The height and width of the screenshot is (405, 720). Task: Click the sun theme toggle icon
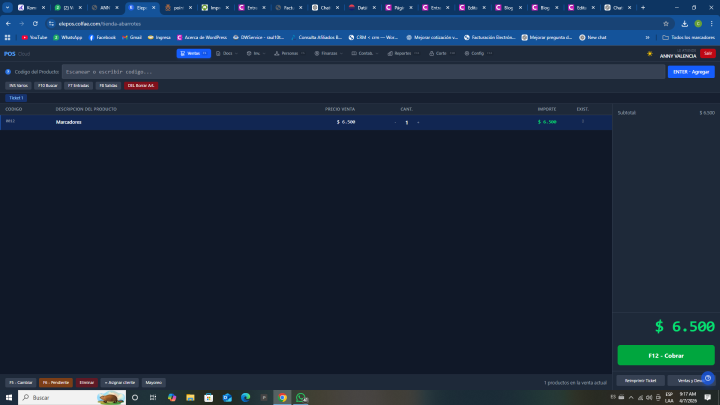coord(650,53)
